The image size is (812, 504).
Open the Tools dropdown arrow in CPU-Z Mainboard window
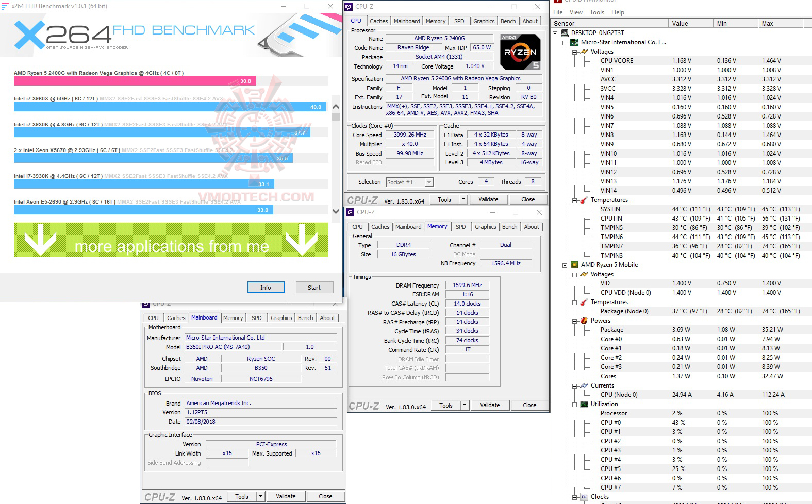(261, 496)
